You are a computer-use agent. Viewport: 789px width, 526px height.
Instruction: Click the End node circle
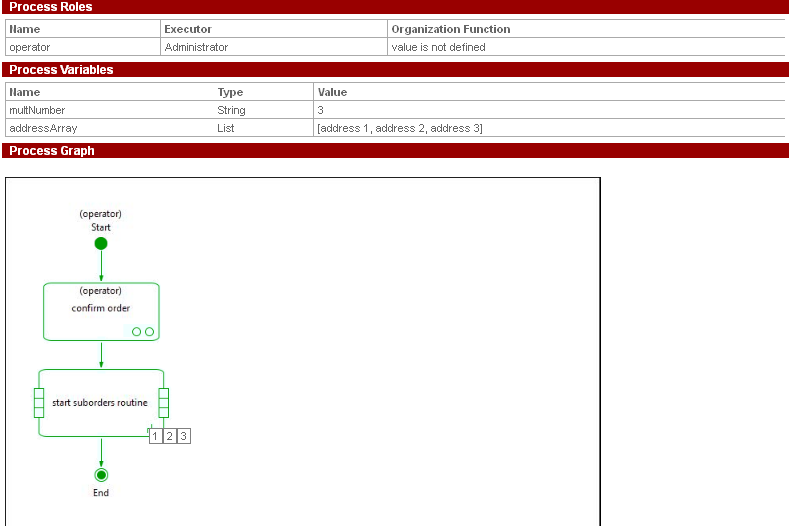101,475
